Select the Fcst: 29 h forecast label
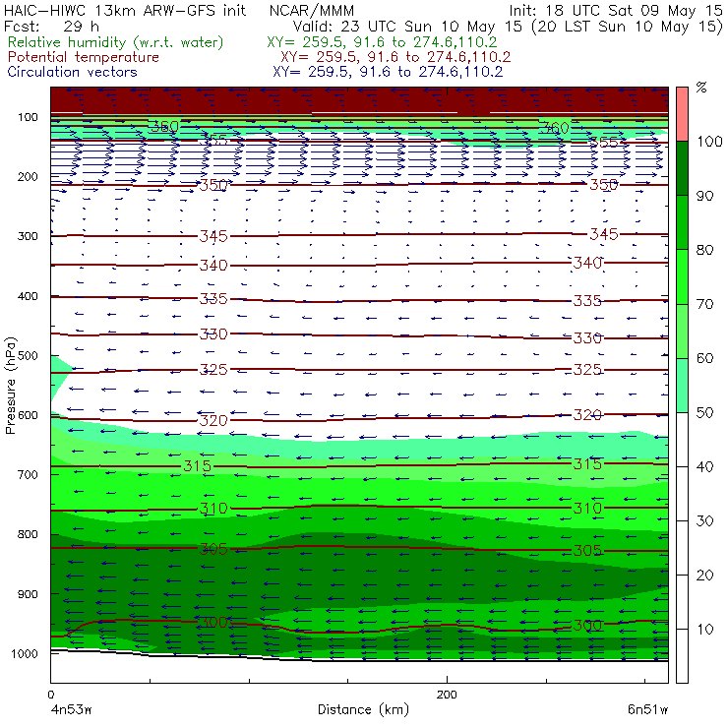This screenshot has width=728, height=728. tap(51, 26)
